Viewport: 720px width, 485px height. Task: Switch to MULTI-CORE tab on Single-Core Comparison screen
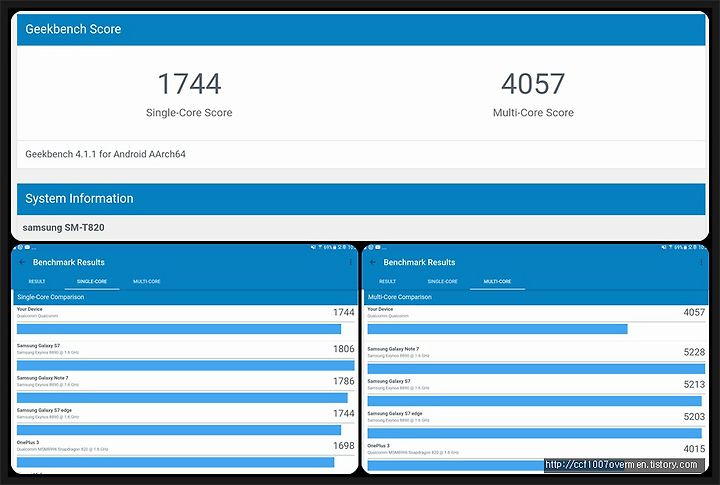click(147, 281)
